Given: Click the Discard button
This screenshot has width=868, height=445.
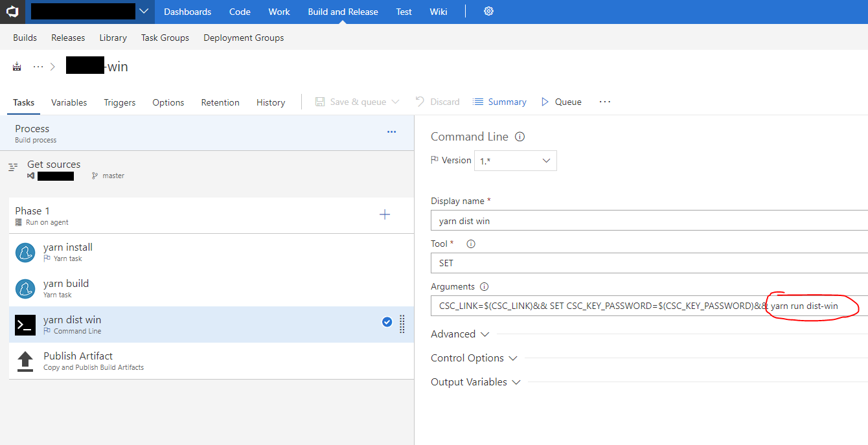Looking at the screenshot, I should point(437,102).
